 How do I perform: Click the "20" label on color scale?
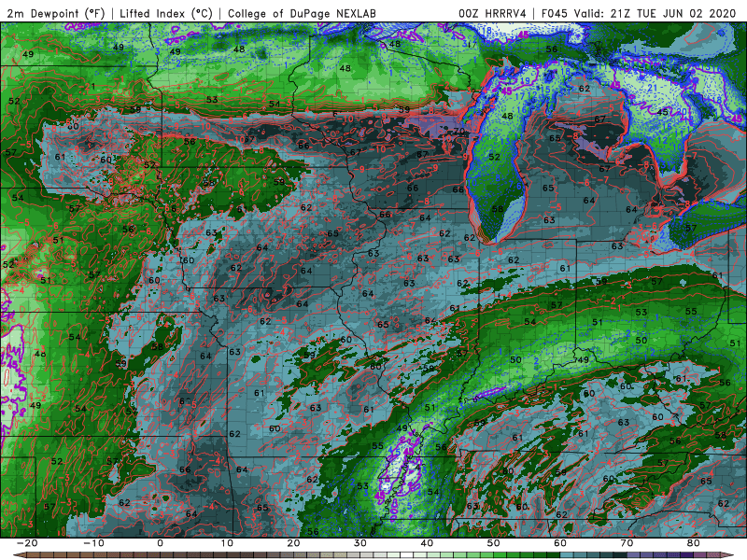tap(293, 543)
